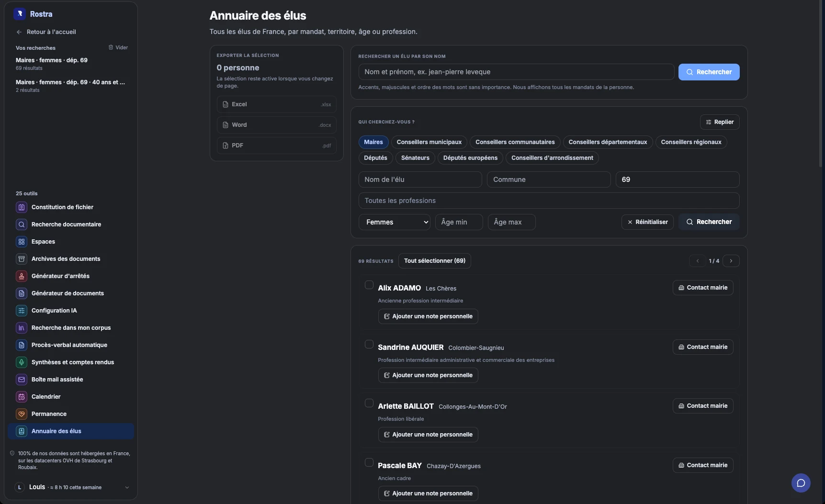Click the Nom et prénom search field
This screenshot has width=825, height=504.
516,72
